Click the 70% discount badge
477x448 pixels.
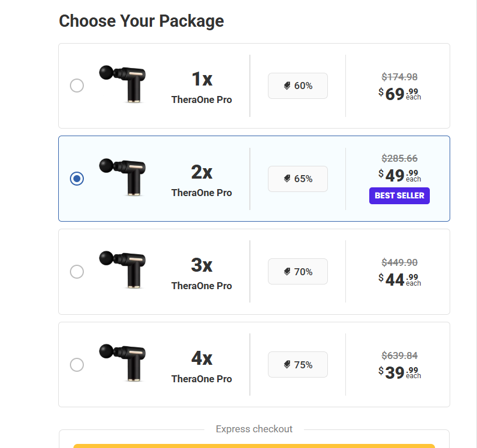298,271
